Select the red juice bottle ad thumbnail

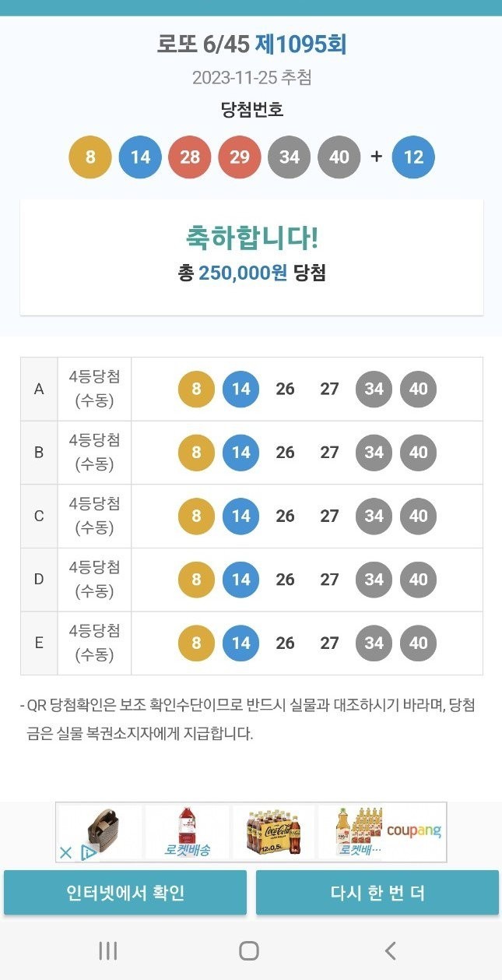[187, 832]
